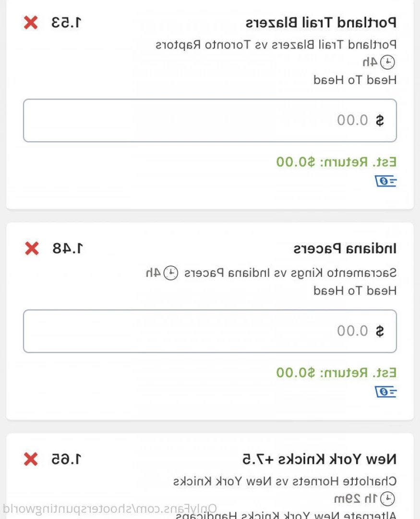Click clock icon for Hornets vs Knicks match
The width and height of the screenshot is (420, 519).
(387, 499)
